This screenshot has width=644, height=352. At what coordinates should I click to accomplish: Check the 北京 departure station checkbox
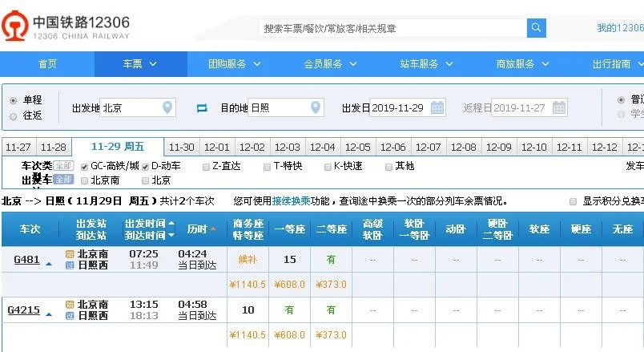145,180
